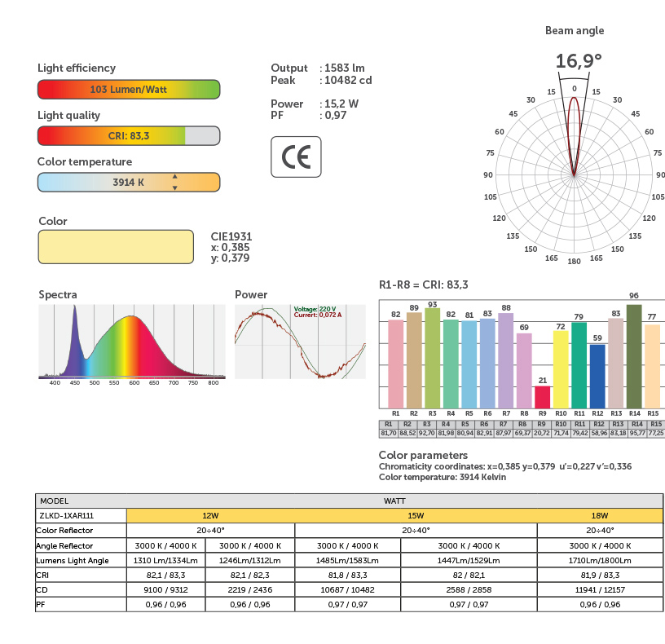Click the peach R15 bar in the CRI chart
The height and width of the screenshot is (644, 665).
point(653,367)
